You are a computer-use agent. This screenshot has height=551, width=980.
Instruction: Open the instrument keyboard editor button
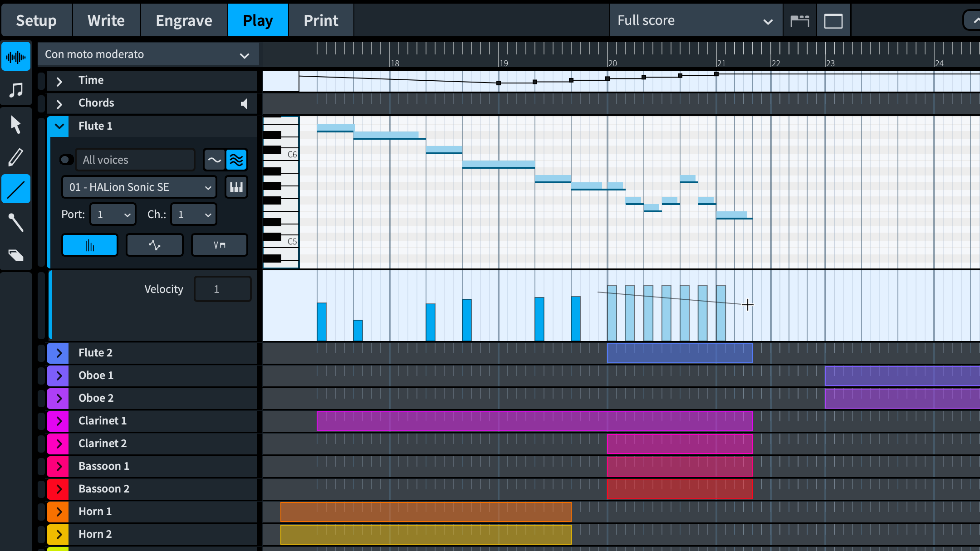(236, 187)
